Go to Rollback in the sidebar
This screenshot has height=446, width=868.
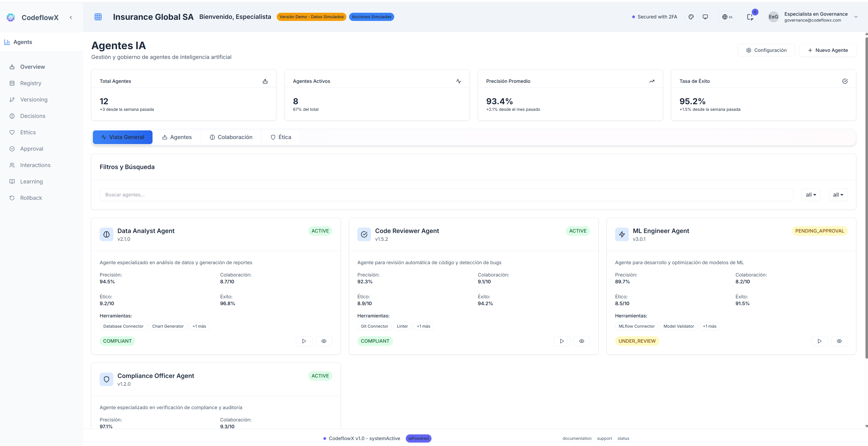tap(31, 198)
